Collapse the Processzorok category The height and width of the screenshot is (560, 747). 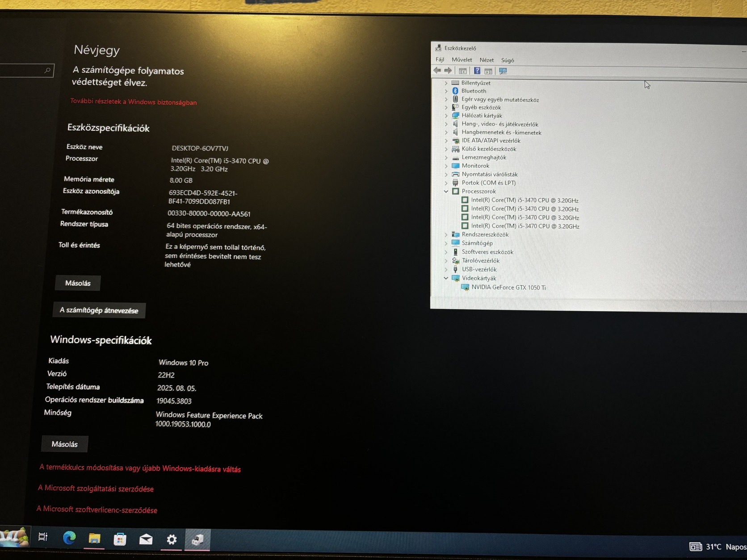446,191
